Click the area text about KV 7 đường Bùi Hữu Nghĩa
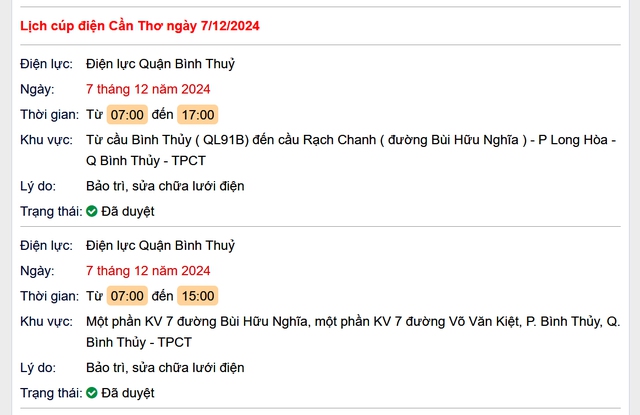 [353, 331]
